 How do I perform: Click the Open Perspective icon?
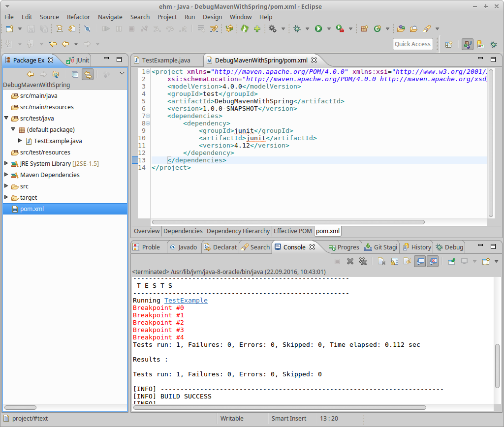tap(448, 44)
